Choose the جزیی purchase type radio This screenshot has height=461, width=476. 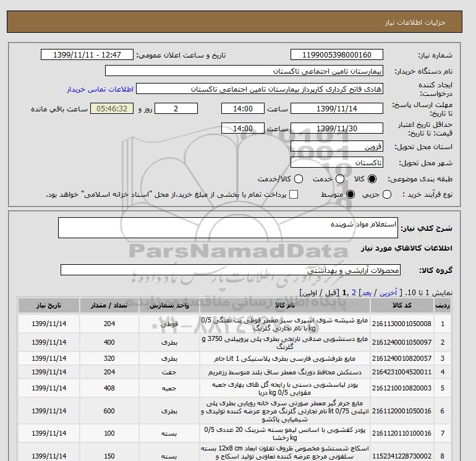(x=387, y=194)
